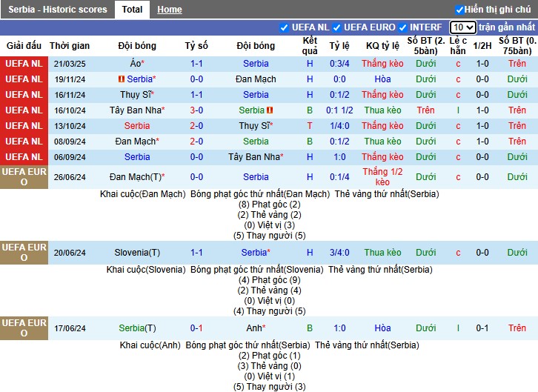Click the (3) Thẻ vàng (0) statistic
Image resolution: width=538 pixels, height=392 pixels.
point(269,366)
